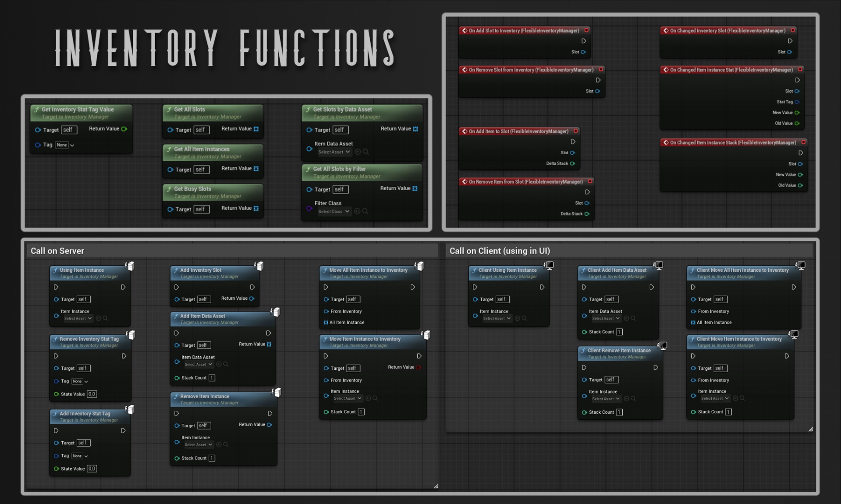Viewport: 841px width, 504px height.
Task: Open Select Class dropdown under Filter Class
Action: click(x=334, y=212)
